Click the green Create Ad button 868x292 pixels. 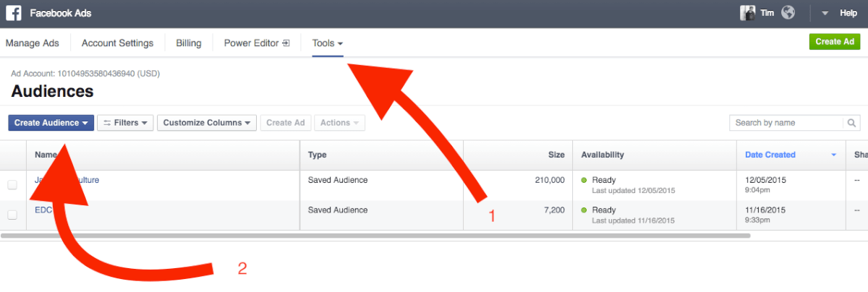835,42
